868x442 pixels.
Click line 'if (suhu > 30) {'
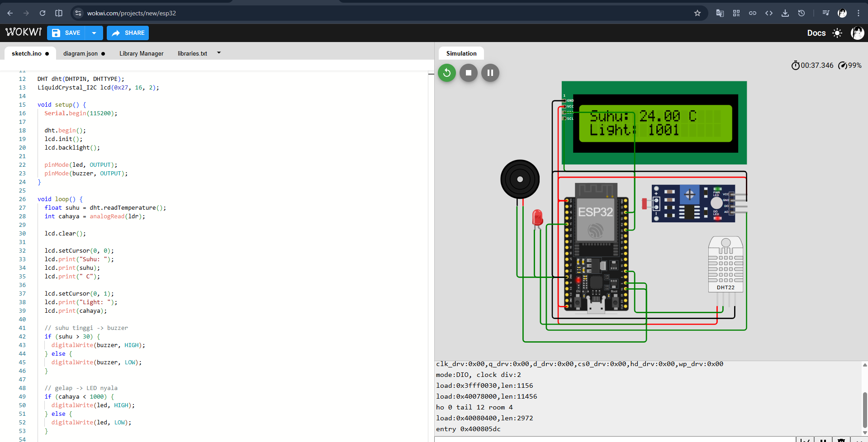click(x=72, y=336)
